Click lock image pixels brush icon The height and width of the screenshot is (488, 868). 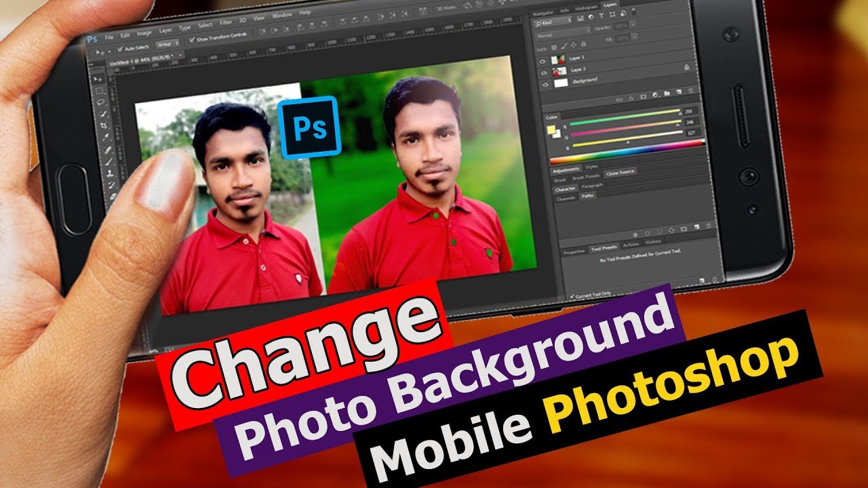(x=564, y=45)
